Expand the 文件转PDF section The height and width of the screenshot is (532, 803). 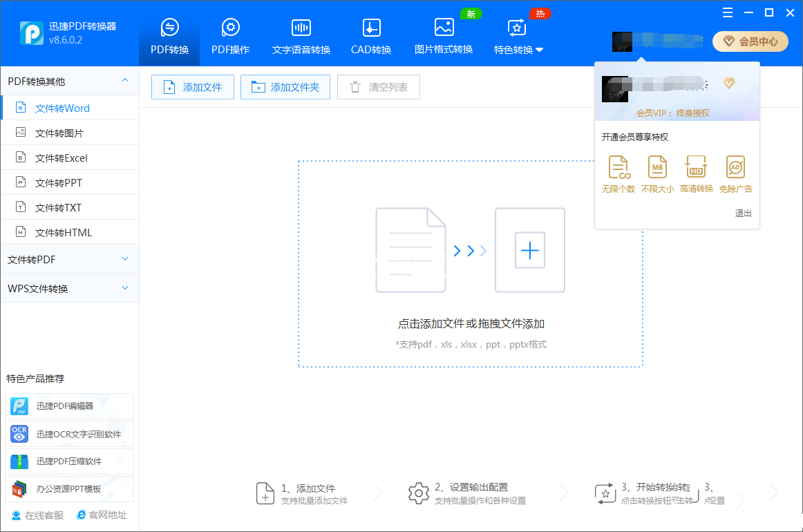(70, 259)
